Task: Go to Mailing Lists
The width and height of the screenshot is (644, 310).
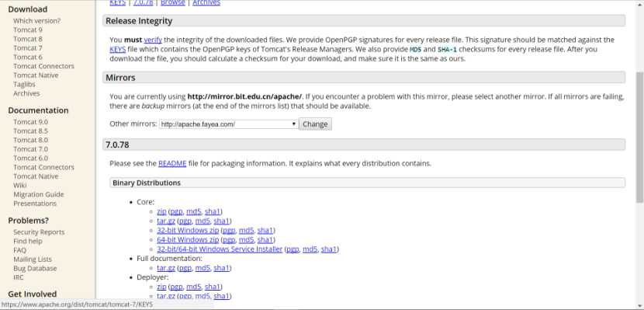Action: [x=33, y=259]
